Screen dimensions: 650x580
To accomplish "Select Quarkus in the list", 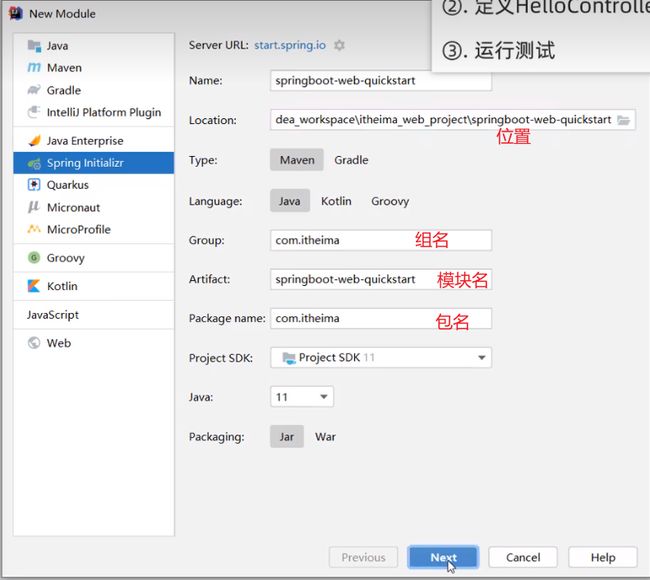I will [x=94, y=184].
